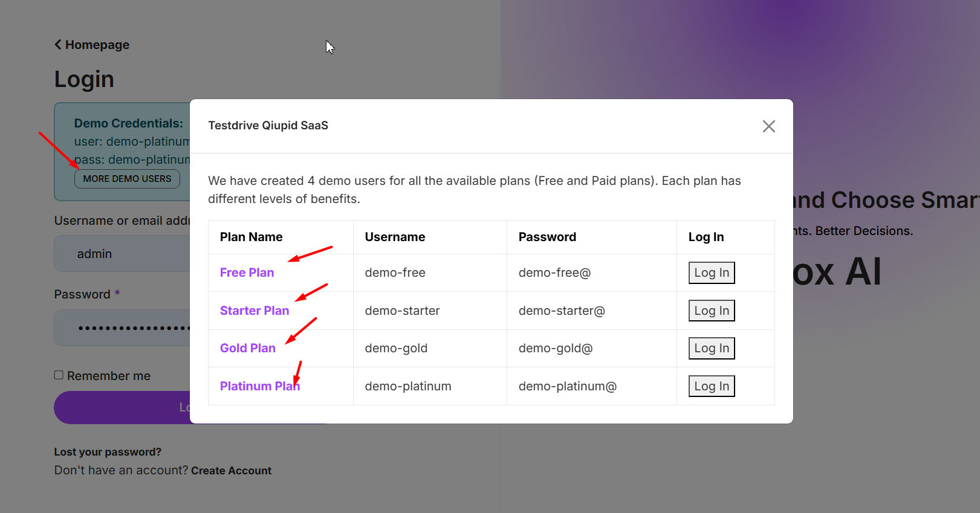Screen dimensions: 980x513
Task: Open the Starter Plan link
Action: (255, 311)
